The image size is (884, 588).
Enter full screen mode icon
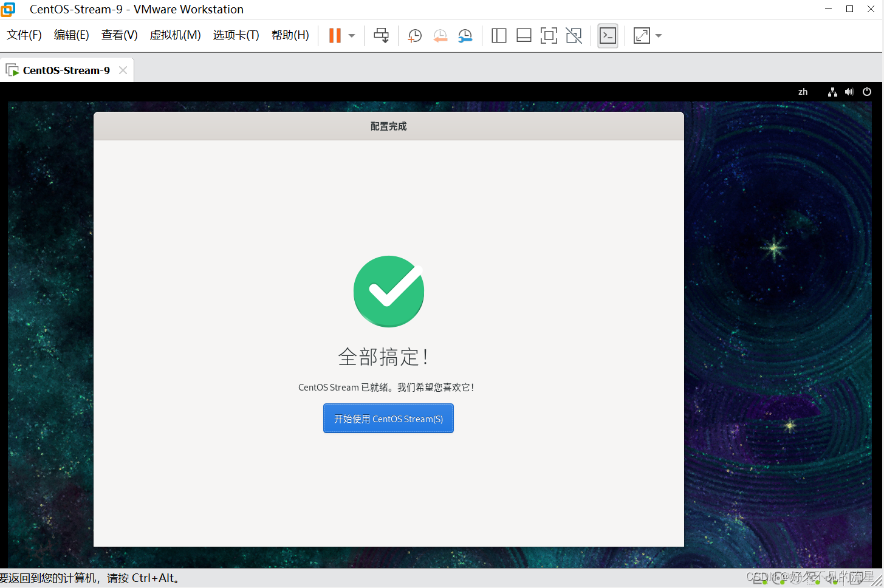[x=549, y=36]
